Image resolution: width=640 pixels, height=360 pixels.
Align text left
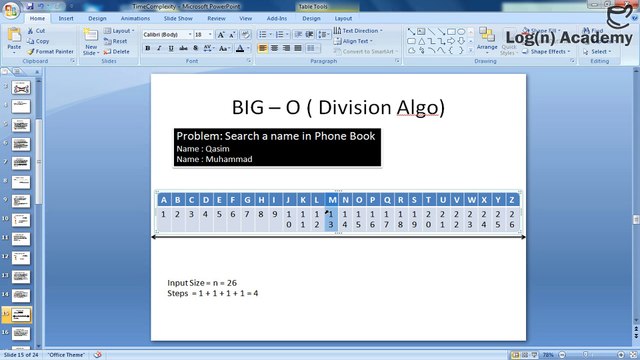[262, 49]
